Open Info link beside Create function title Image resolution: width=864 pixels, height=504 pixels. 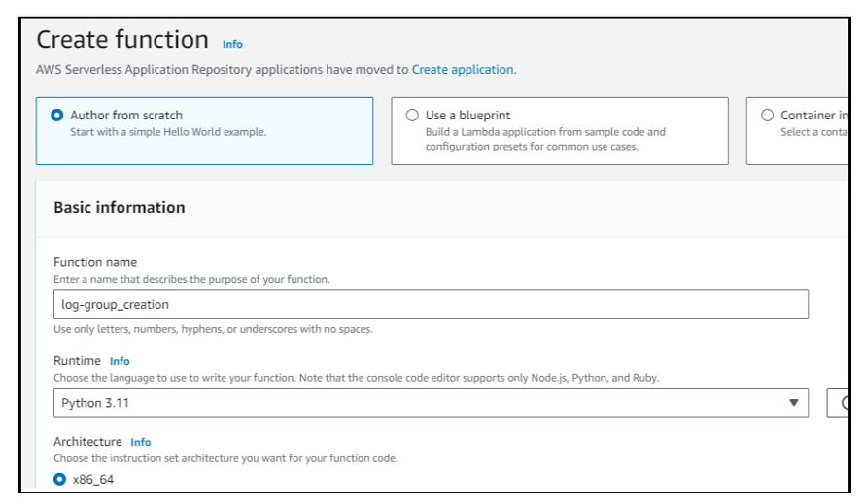232,44
